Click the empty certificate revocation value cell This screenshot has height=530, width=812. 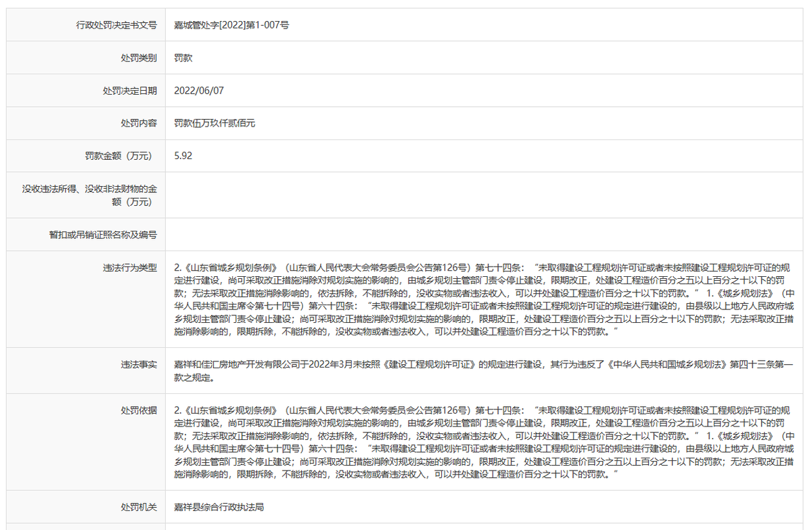pos(406,234)
